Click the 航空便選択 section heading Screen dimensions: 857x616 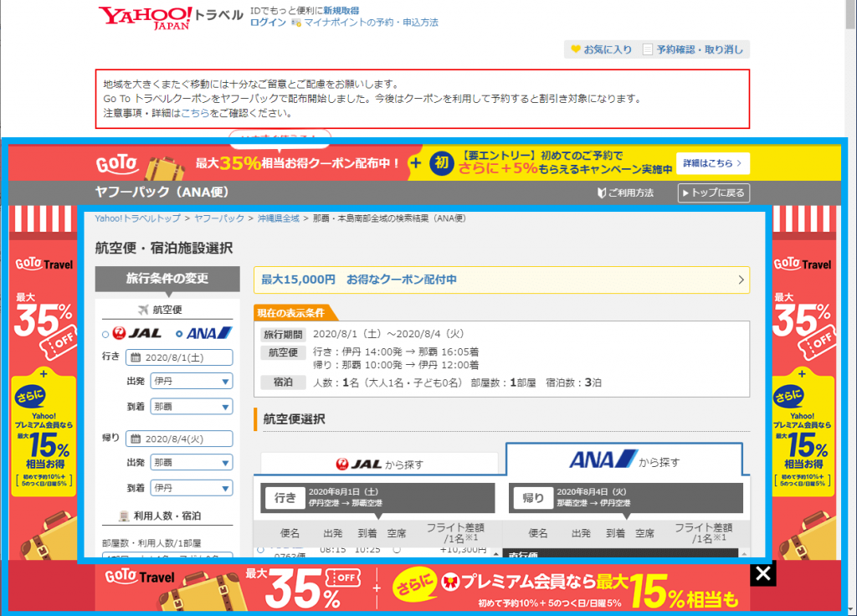[x=294, y=419]
